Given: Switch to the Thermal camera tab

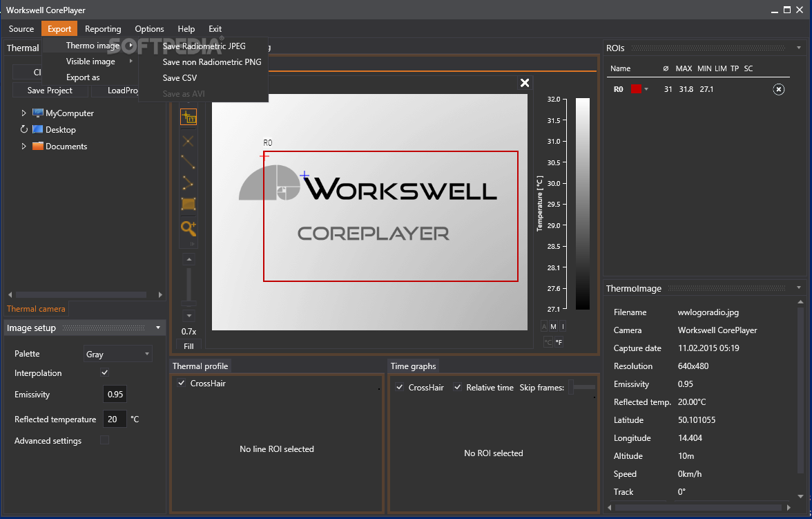Looking at the screenshot, I should click(36, 308).
